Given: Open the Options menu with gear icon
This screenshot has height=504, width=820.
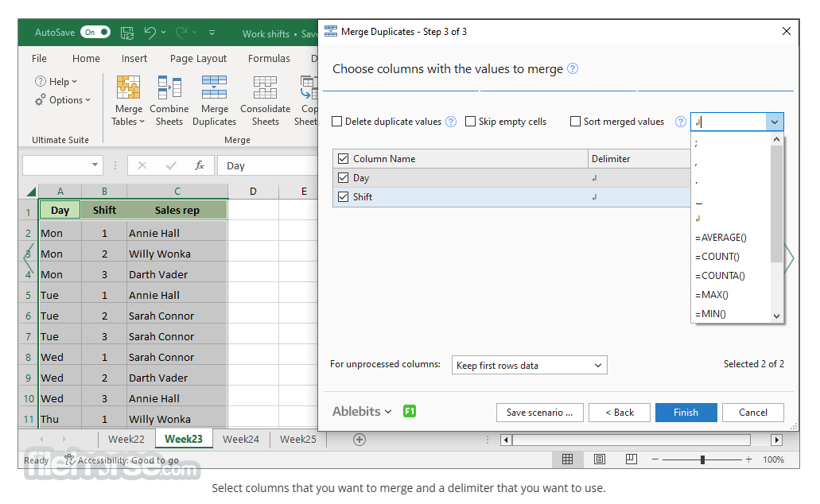Looking at the screenshot, I should (x=63, y=100).
